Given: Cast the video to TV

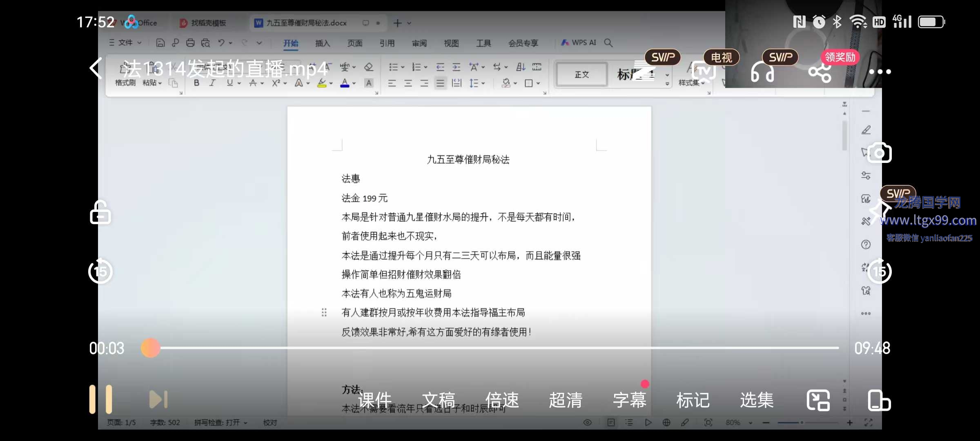Looking at the screenshot, I should [704, 71].
